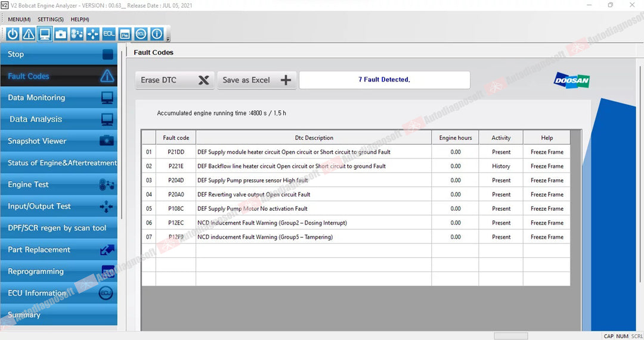The image size is (644, 340).
Task: Click the main panel vertical scrollbar
Action: tap(640, 174)
